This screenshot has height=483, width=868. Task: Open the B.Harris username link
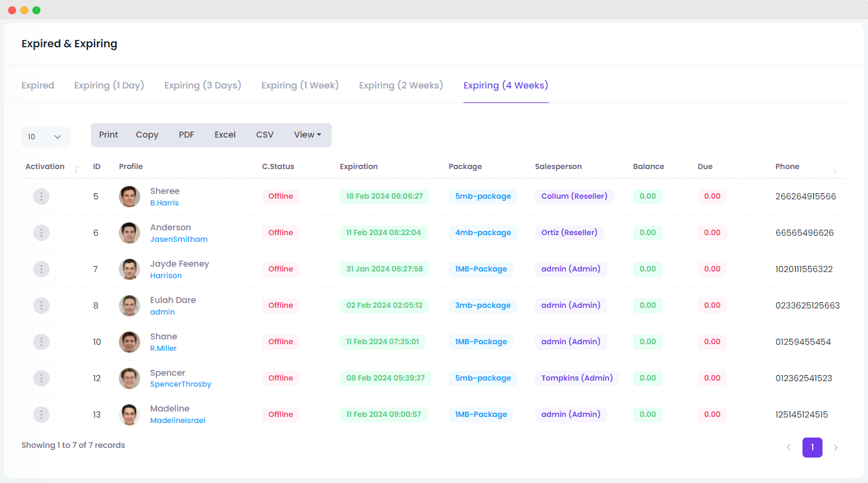(164, 203)
